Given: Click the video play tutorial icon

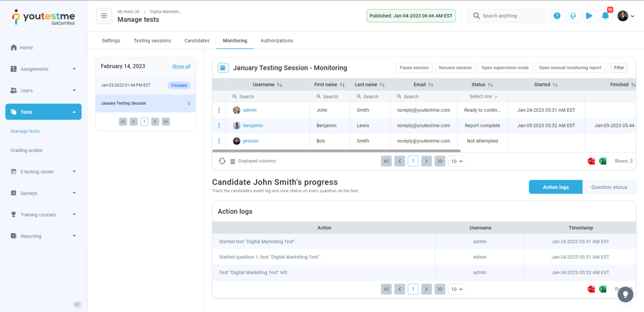Looking at the screenshot, I should (x=589, y=16).
